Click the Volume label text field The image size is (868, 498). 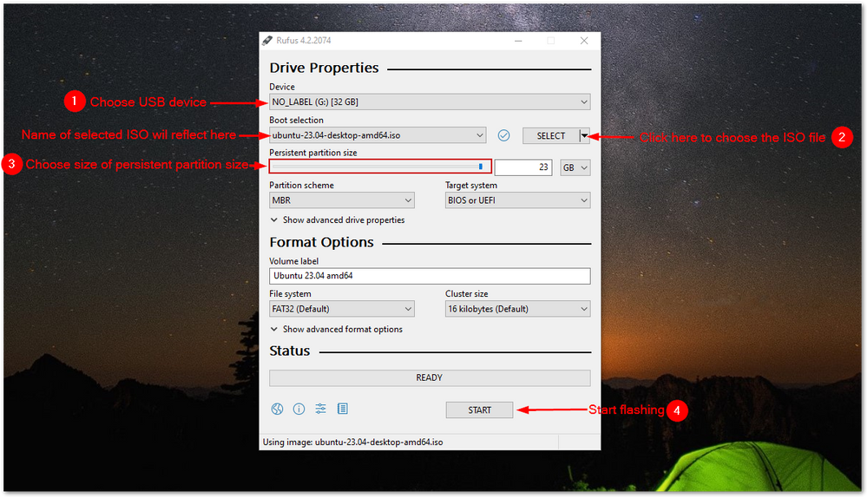430,276
